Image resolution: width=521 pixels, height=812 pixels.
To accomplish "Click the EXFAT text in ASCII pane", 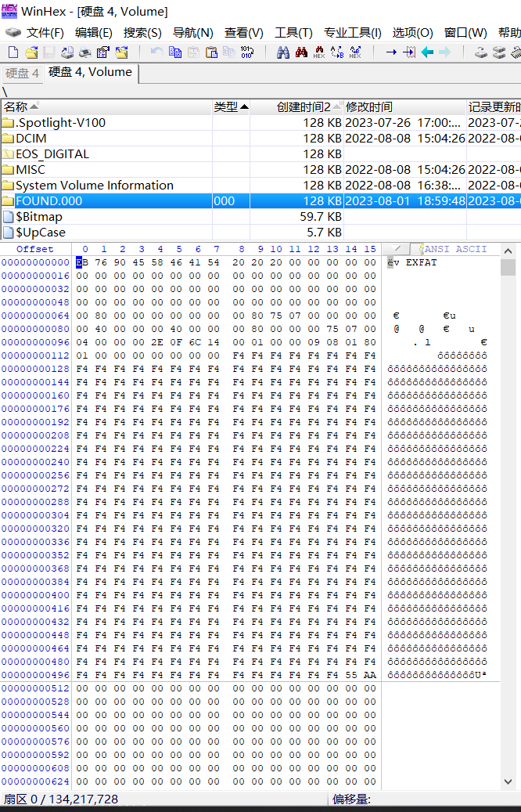I will [421, 262].
